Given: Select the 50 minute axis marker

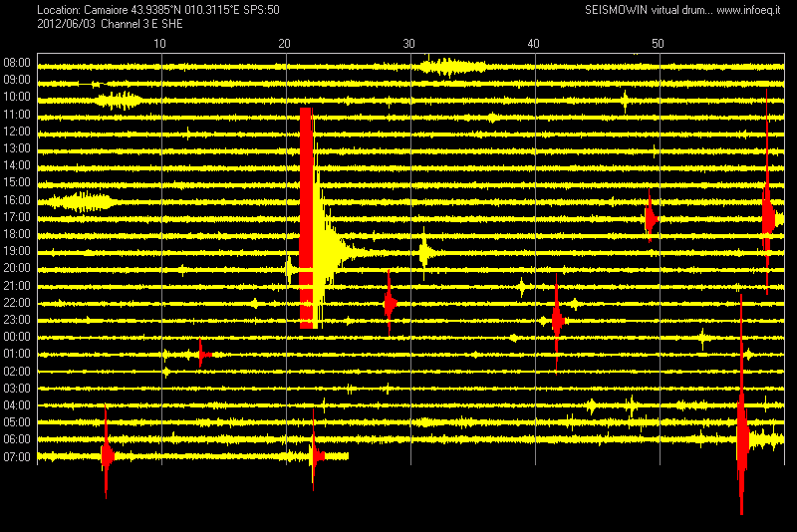Looking at the screenshot, I should coord(657,44).
